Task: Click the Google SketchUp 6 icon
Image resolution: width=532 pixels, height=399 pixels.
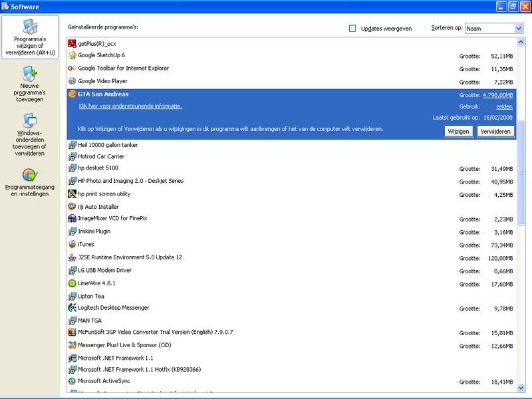Action: pos(72,55)
